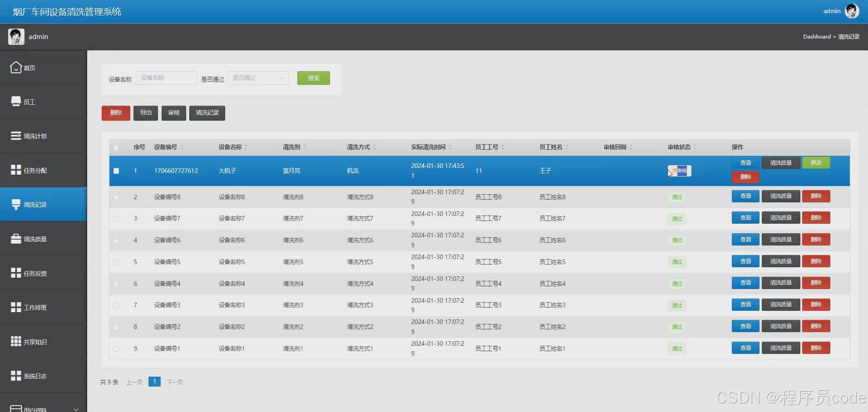Click 通过 status badge for 设备编号8 row
The width and height of the screenshot is (868, 412).
tap(677, 197)
